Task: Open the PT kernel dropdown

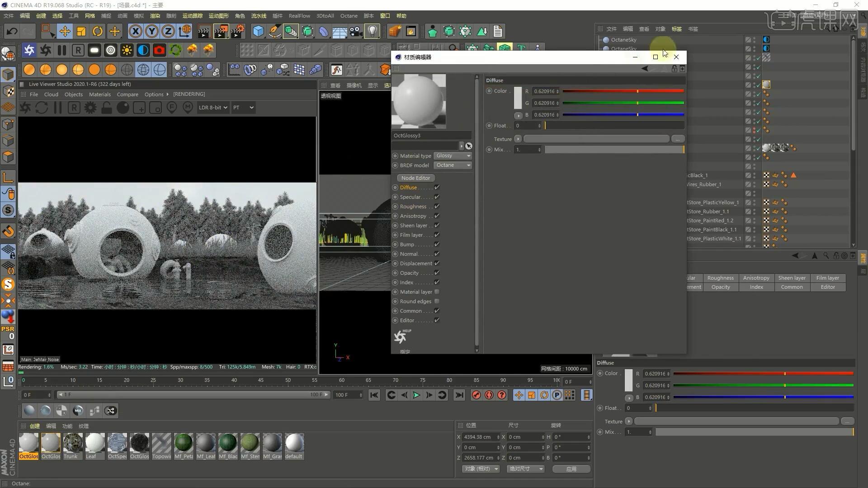Action: 243,108
